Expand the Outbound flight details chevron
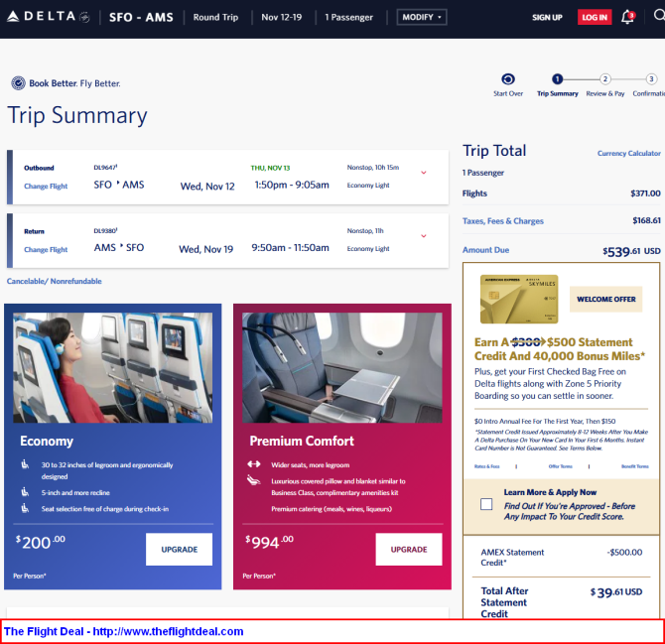This screenshot has height=644, width=665. point(423,173)
